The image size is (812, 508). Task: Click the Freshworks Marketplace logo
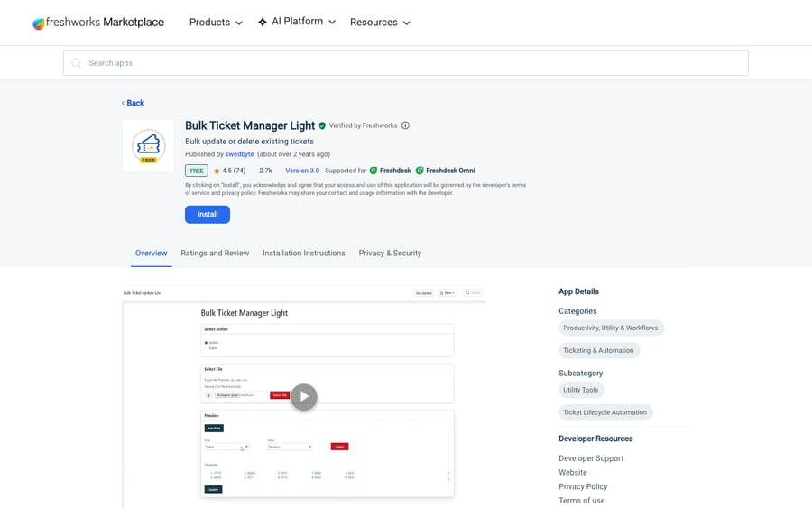(98, 23)
